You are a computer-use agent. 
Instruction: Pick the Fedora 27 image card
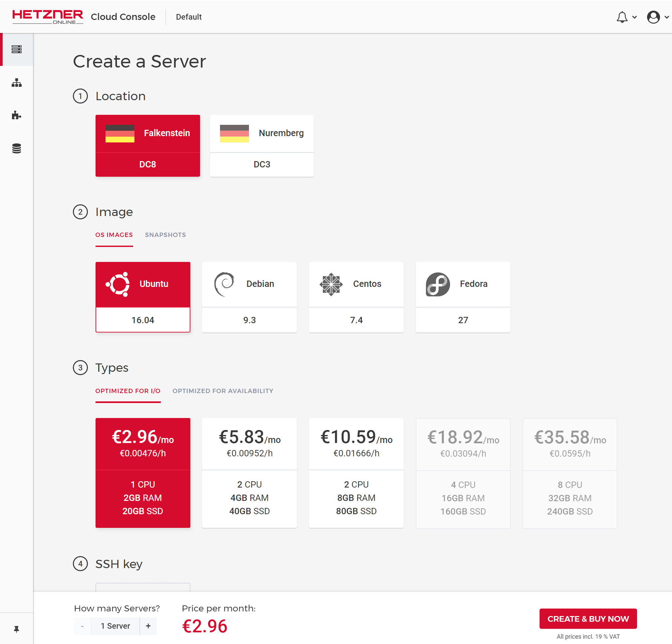(463, 297)
